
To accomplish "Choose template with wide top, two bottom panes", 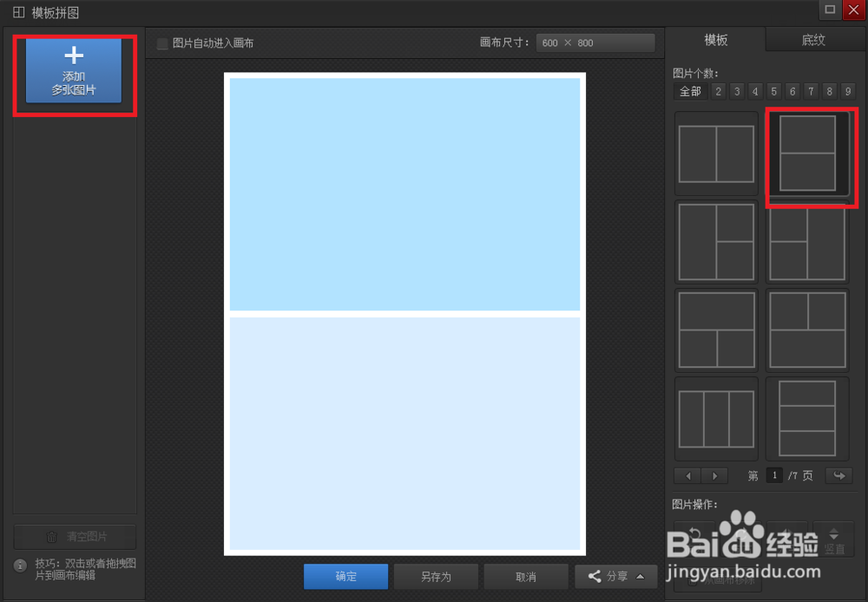I will [x=716, y=330].
